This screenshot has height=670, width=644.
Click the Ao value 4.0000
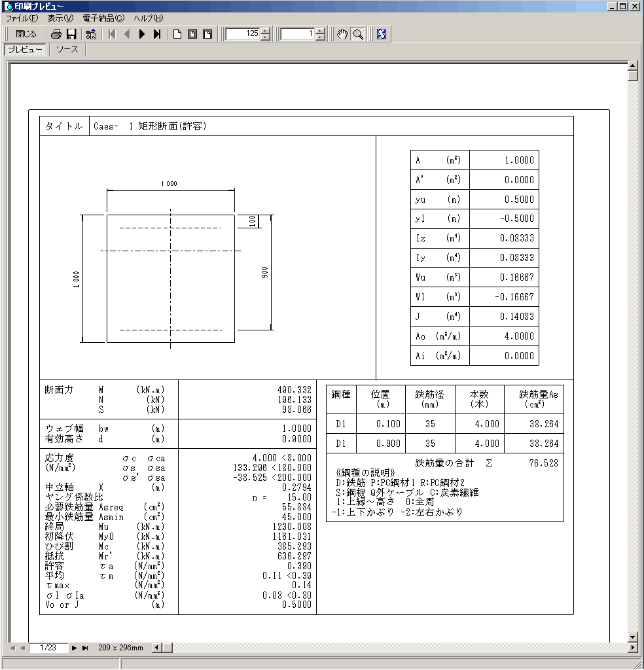tap(519, 336)
